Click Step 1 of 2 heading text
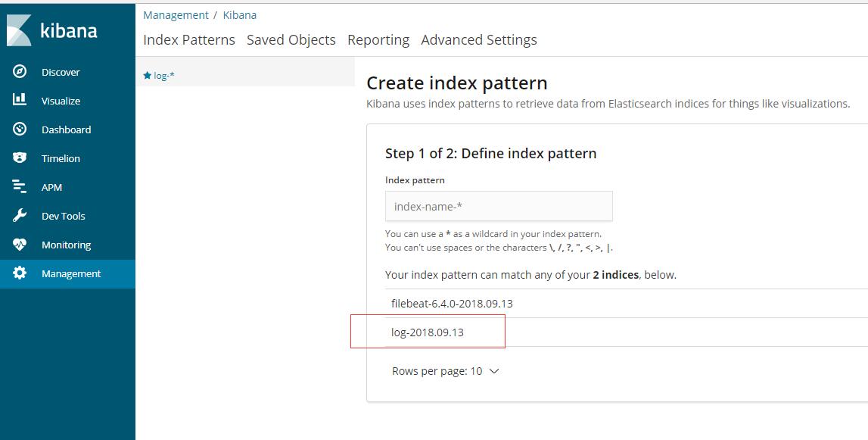 [x=490, y=154]
